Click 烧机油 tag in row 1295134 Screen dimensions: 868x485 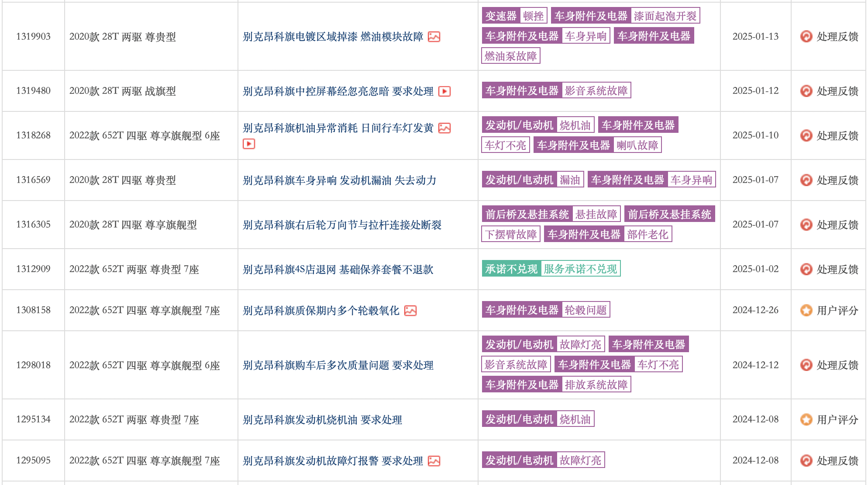click(x=575, y=419)
